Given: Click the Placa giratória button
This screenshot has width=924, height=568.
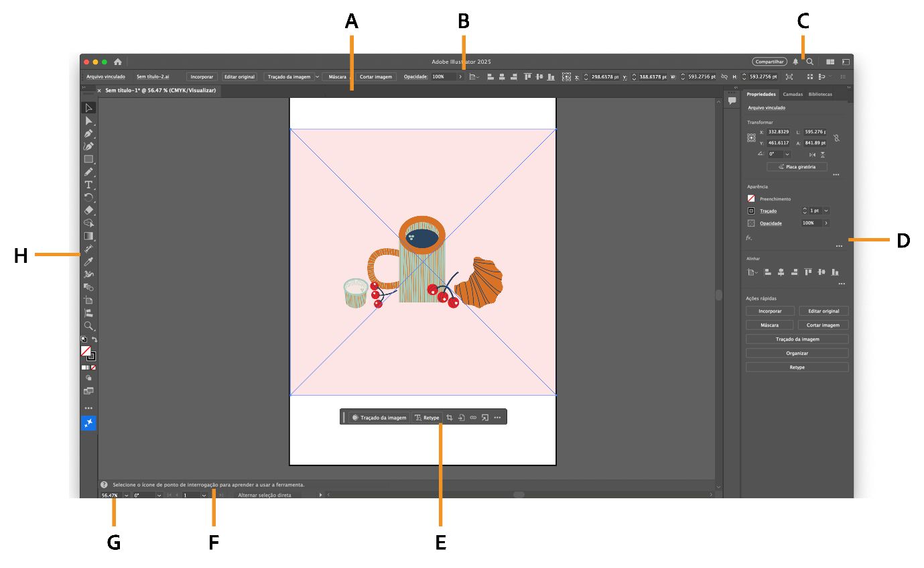Looking at the screenshot, I should click(797, 166).
